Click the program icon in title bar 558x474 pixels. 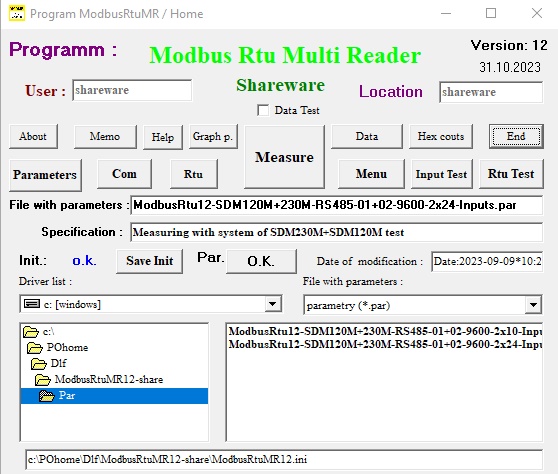(17, 13)
